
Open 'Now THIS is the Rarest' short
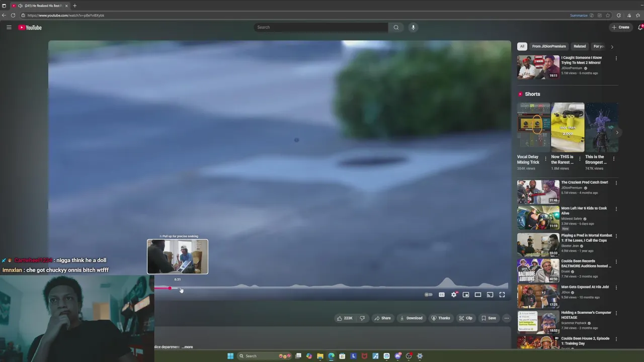tap(568, 127)
